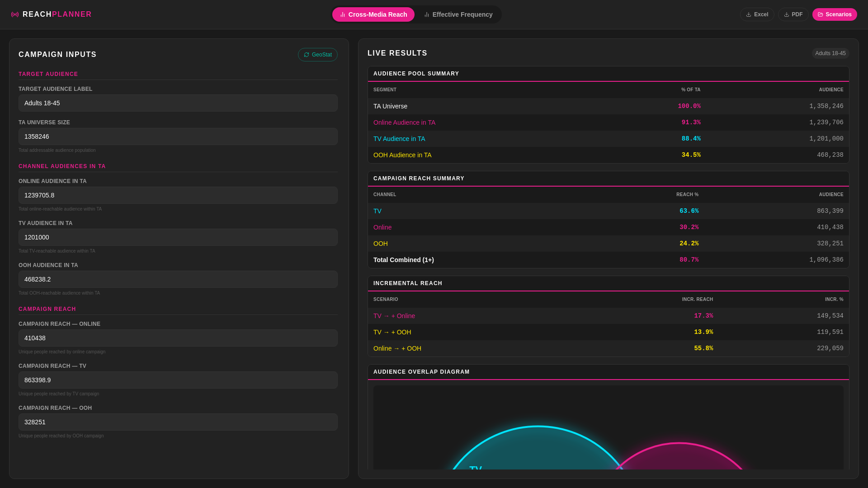Screen dimensions: 868x488
Task: Click the Segment column header
Action: coord(385,90)
